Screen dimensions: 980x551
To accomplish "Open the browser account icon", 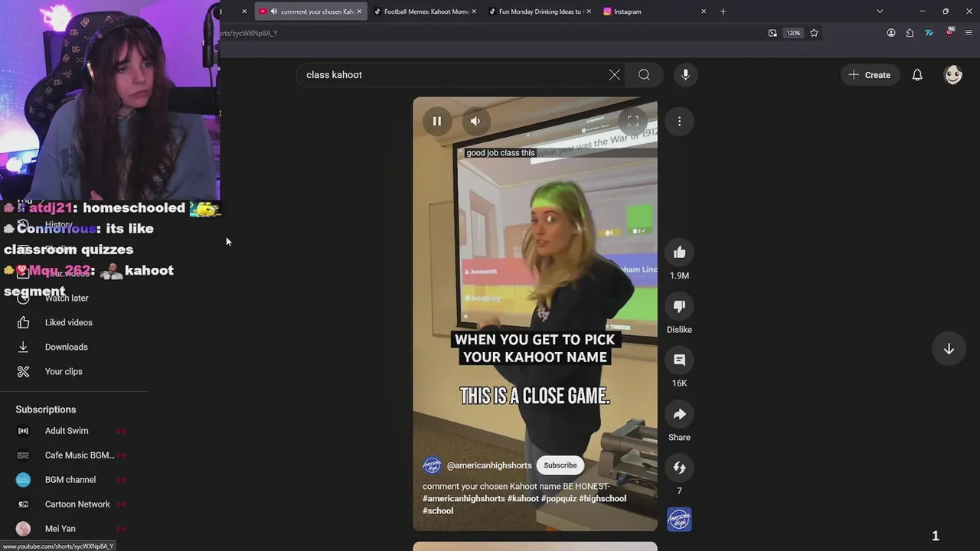I will tap(891, 33).
